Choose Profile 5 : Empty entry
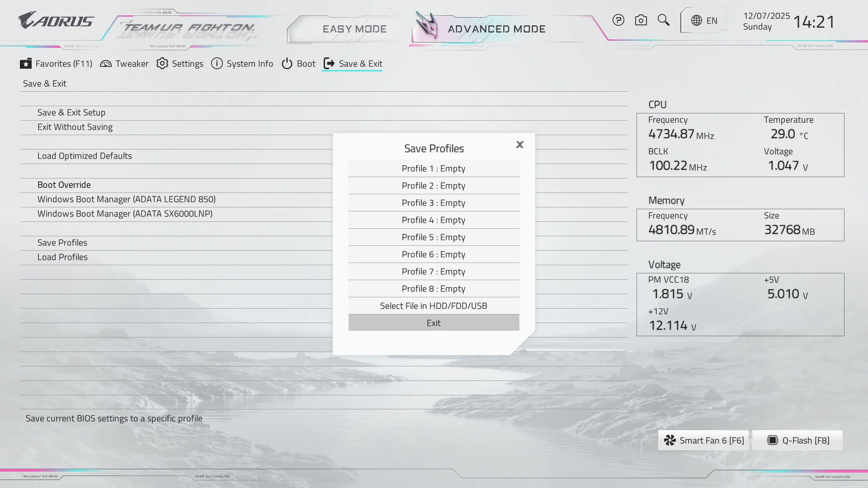This screenshot has width=868, height=488. click(x=434, y=237)
